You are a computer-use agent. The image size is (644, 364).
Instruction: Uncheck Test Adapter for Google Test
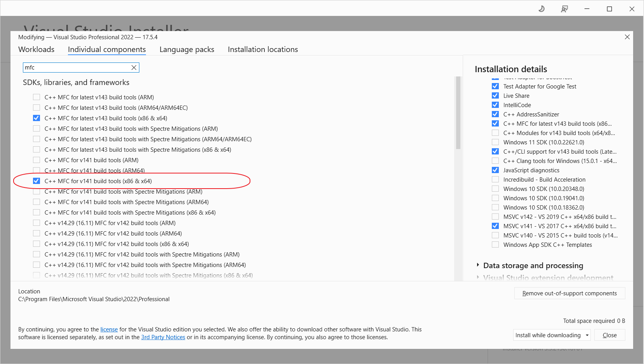coord(495,86)
